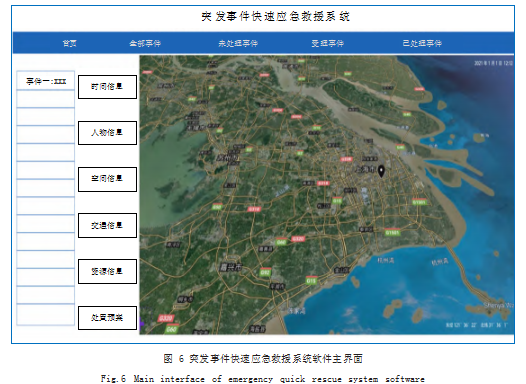
Task: Click the 空间信息 button
Action: (x=107, y=179)
